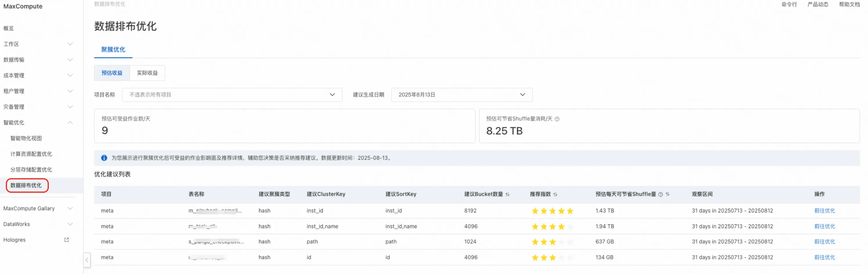Sort by 推荐指数 column sort icon

click(555, 194)
